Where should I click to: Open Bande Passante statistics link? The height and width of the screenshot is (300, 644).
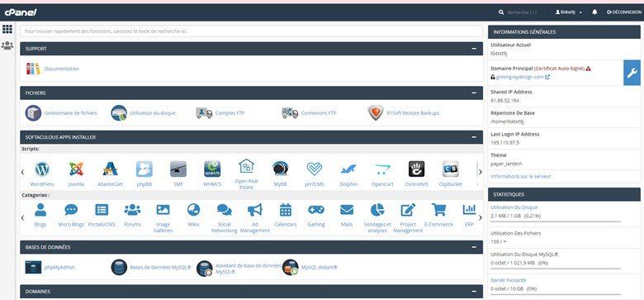509,280
